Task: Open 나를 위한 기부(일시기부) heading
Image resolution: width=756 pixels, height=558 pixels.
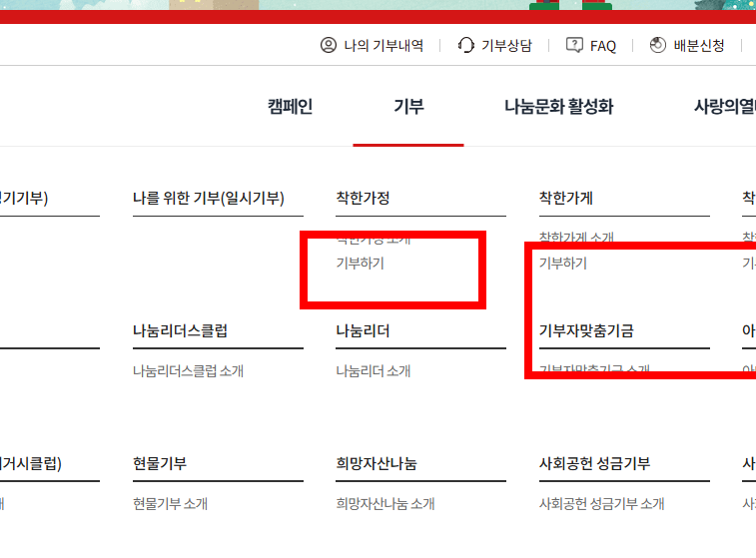Action: pos(209,198)
